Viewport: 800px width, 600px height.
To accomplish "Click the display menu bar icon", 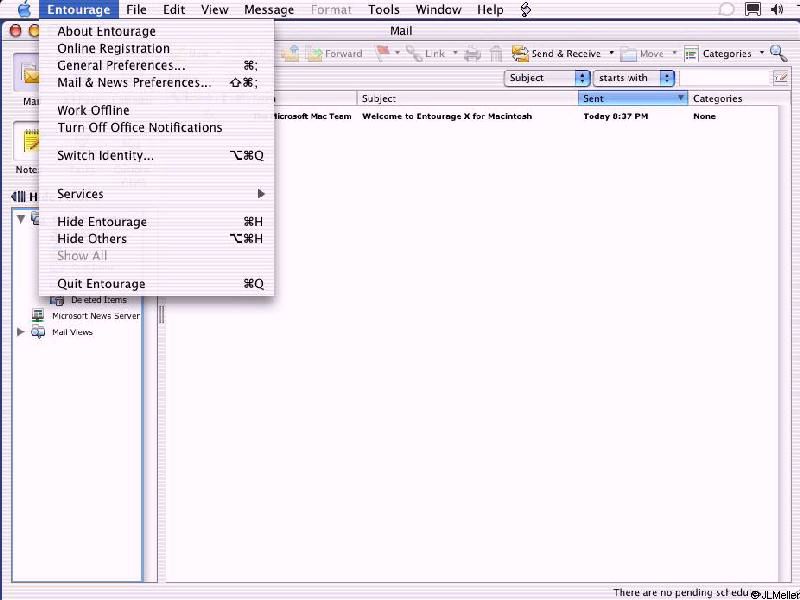I will tap(753, 9).
